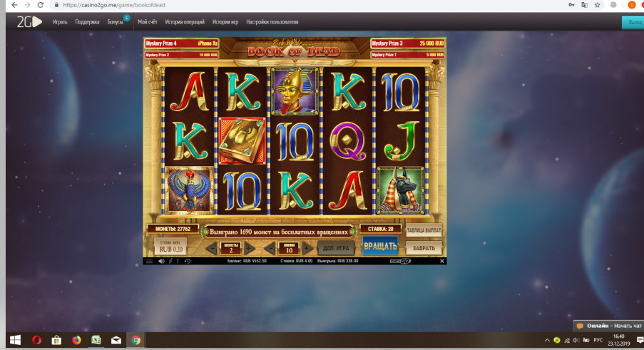Click the green-yellow system tray app icon
Viewport: 644px width, 350px height.
pos(557,340)
